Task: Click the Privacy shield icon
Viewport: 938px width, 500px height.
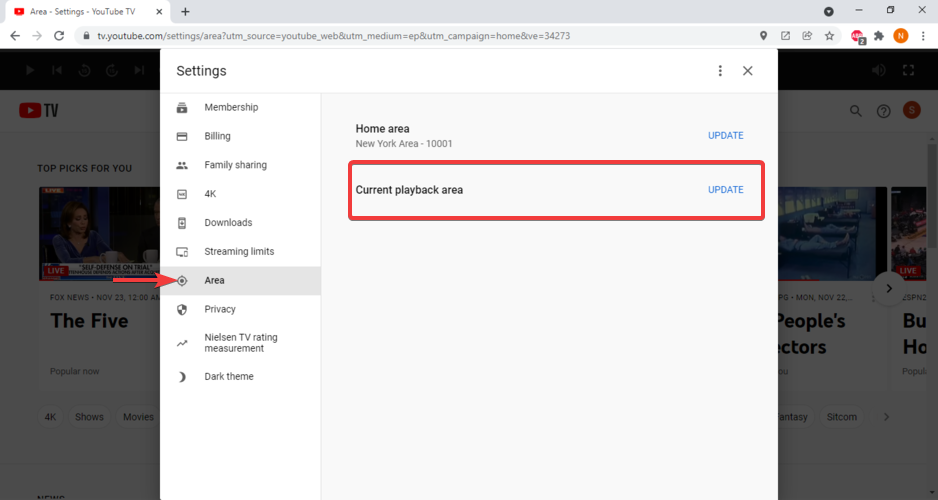Action: [182, 310]
